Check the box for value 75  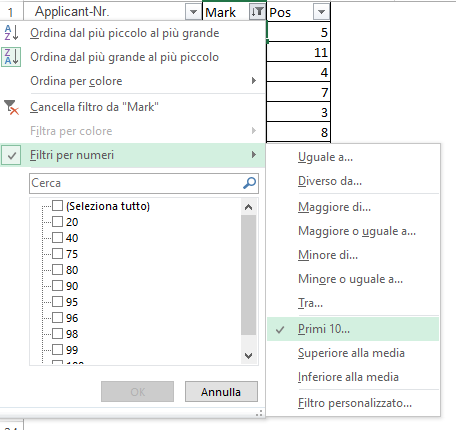point(57,254)
